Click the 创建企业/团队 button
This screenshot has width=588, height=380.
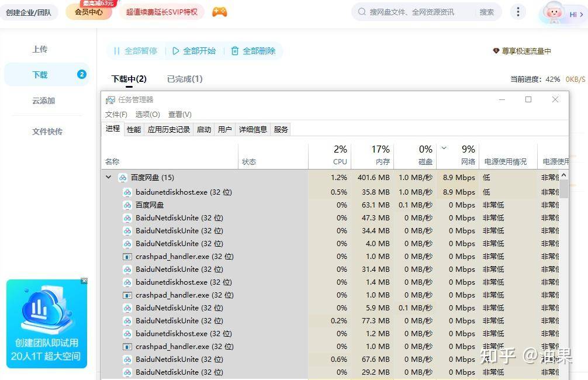(29, 12)
